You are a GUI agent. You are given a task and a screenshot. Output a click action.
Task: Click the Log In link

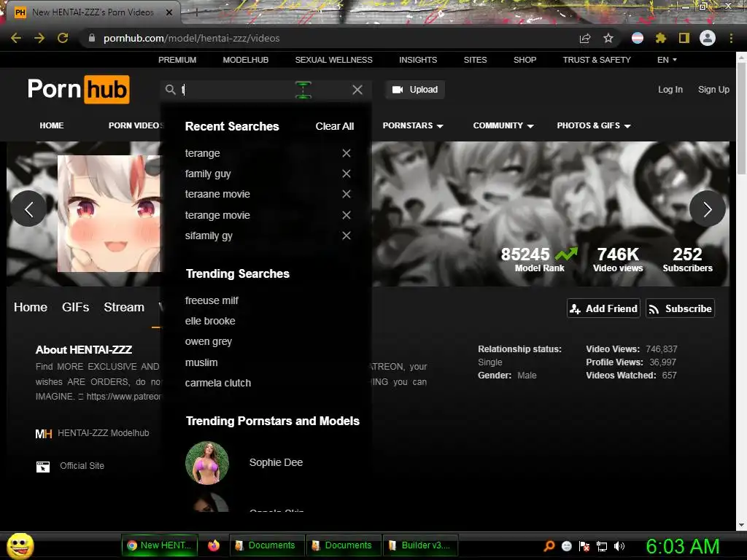pos(670,90)
